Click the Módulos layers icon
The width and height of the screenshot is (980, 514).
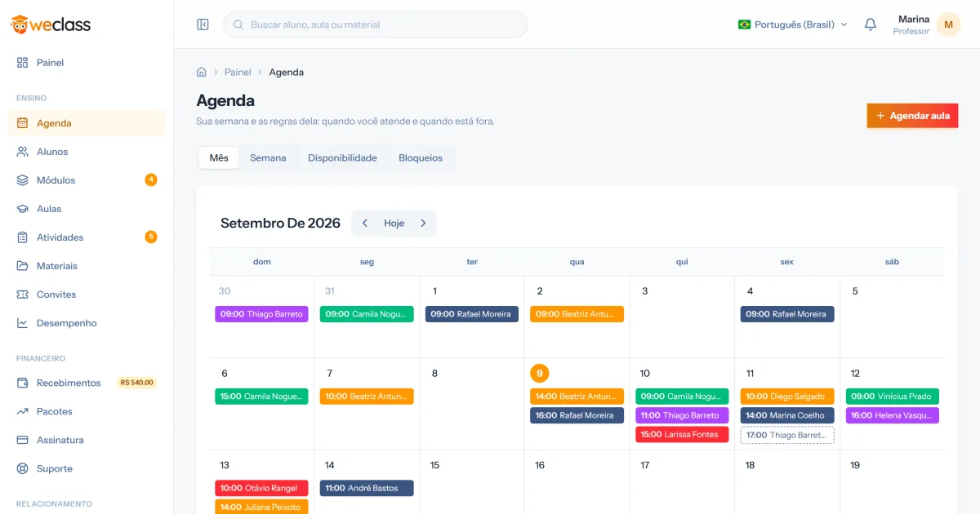pos(22,180)
